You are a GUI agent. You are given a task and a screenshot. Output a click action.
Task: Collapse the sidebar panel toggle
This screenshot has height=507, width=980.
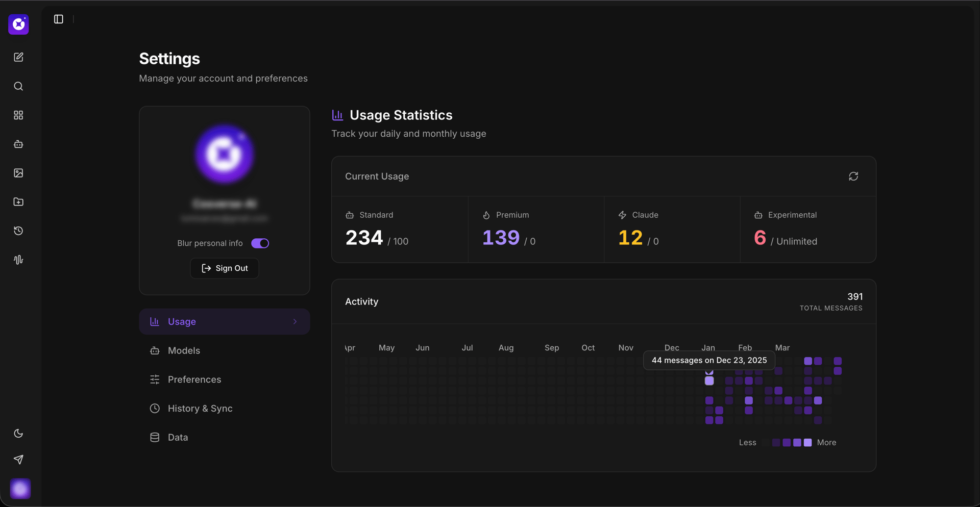pos(58,19)
